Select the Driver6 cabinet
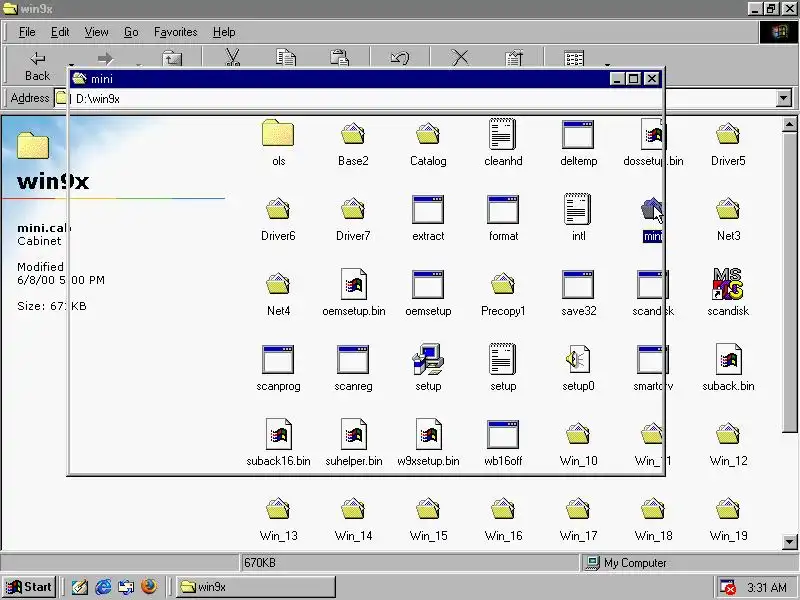This screenshot has width=800, height=600. (x=278, y=218)
